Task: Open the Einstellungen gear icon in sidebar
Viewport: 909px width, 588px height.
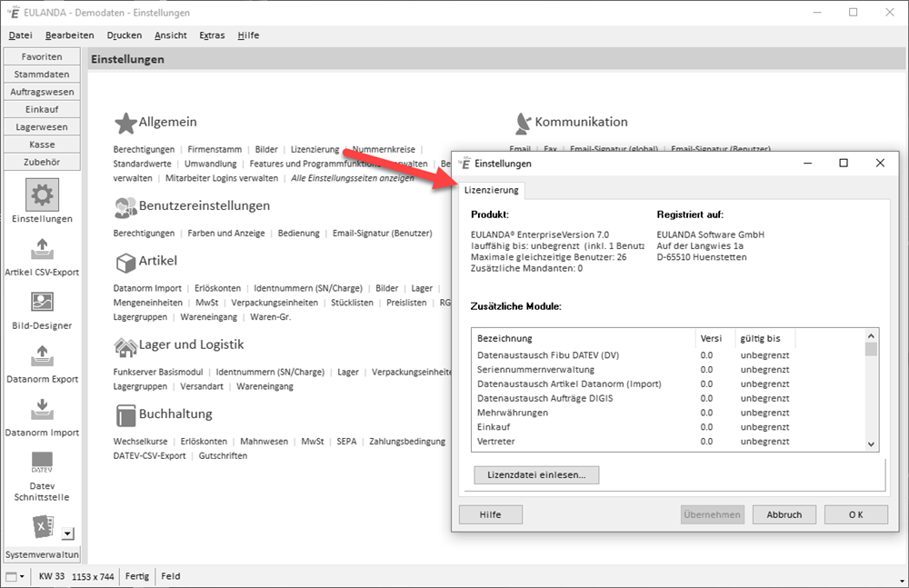Action: point(42,194)
